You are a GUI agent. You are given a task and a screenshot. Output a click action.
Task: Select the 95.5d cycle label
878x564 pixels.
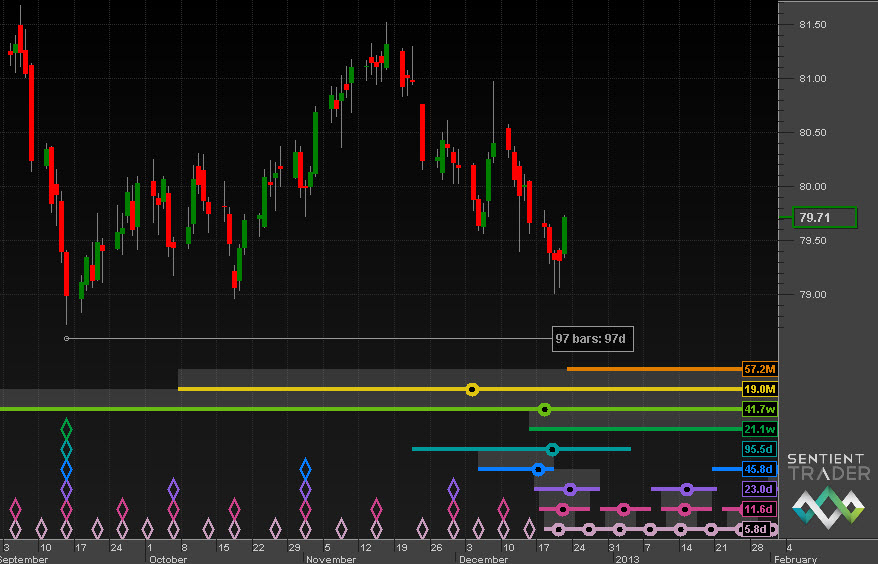coord(759,449)
